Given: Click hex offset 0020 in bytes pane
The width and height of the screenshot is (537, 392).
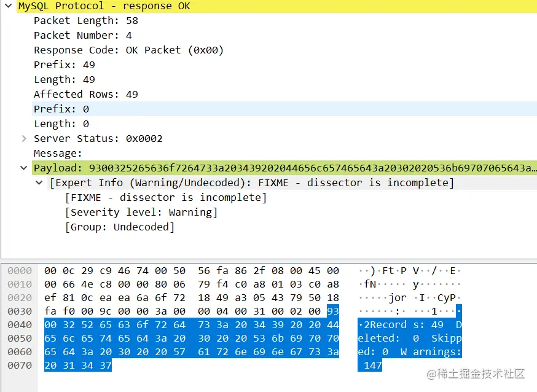Looking at the screenshot, I should (20, 298).
